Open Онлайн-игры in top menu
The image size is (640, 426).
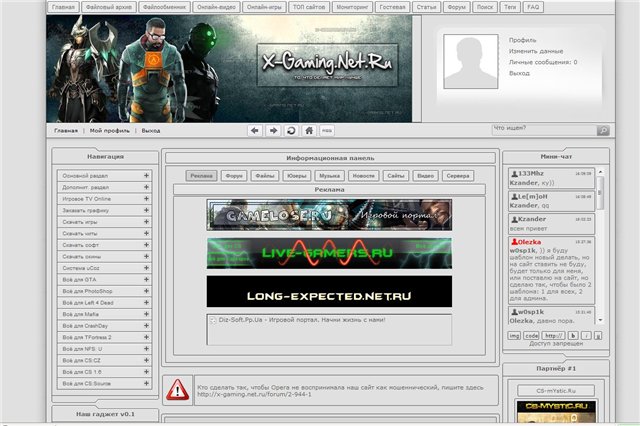(x=264, y=7)
